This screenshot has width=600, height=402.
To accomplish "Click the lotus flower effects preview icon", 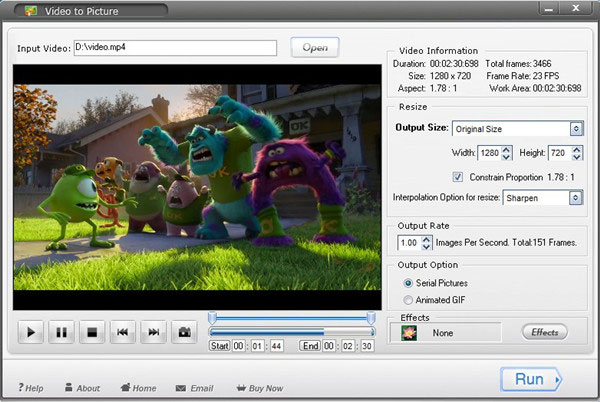I will (x=409, y=333).
